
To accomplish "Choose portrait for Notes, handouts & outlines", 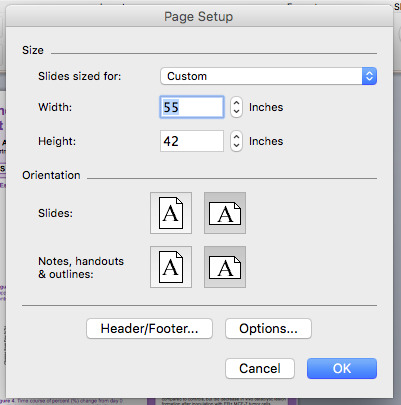I will point(171,267).
